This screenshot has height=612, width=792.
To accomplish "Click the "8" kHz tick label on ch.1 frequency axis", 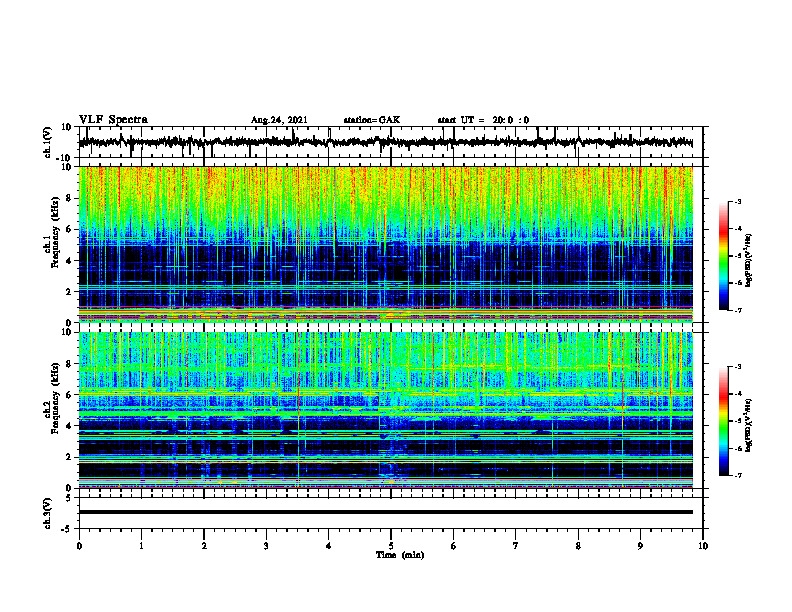I will pos(70,198).
